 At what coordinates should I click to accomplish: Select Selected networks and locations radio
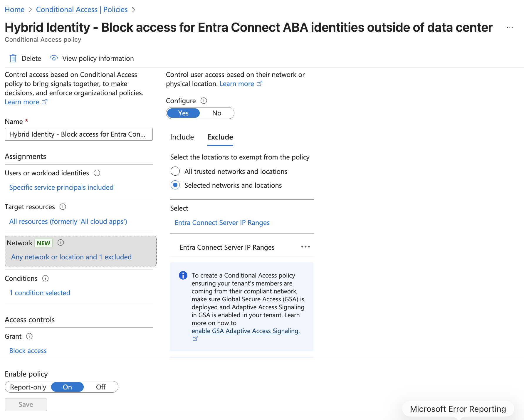pyautogui.click(x=175, y=185)
